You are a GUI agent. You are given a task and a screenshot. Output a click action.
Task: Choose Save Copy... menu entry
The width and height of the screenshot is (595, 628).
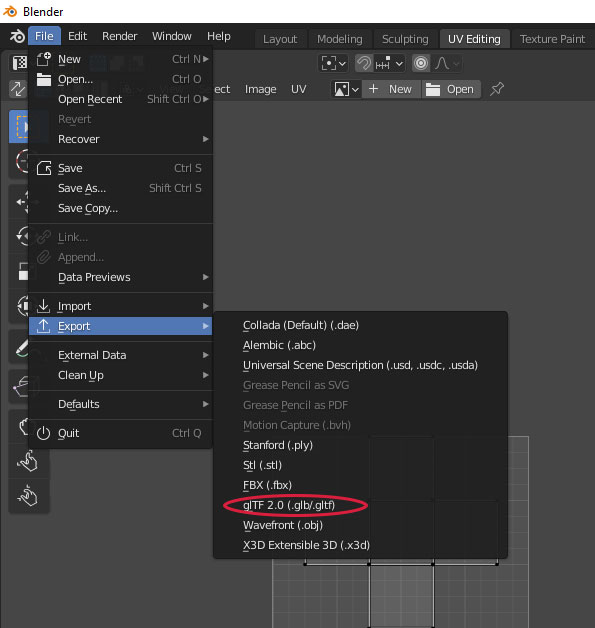click(121, 208)
